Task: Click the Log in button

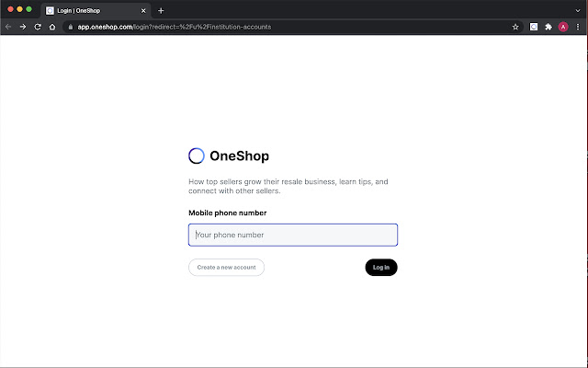Action: click(381, 268)
